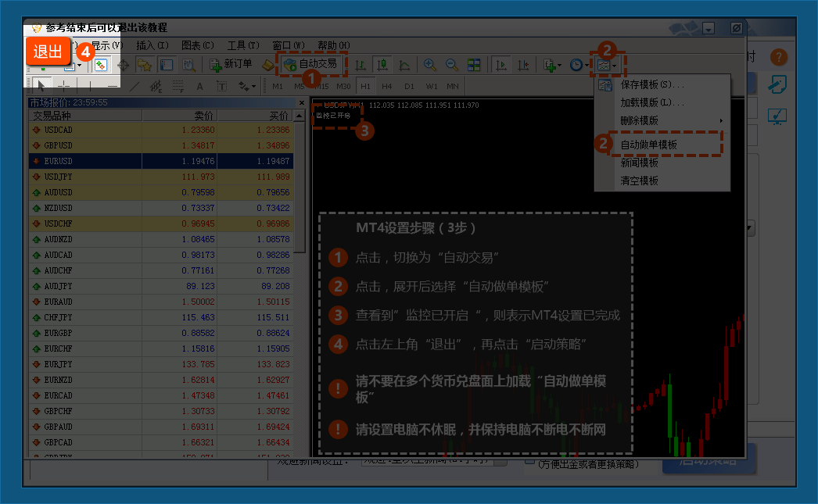
Task: Open the arrows objects dropdown
Action: pyautogui.click(x=247, y=86)
